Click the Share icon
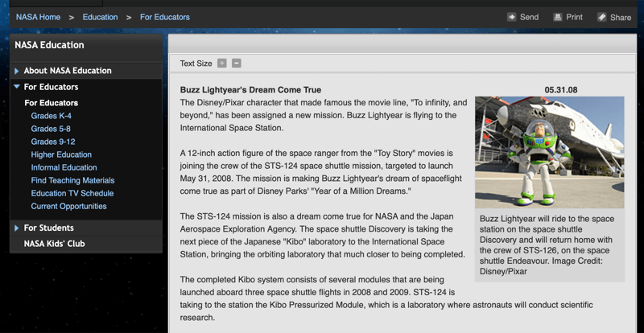The width and height of the screenshot is (644, 333). pos(601,17)
